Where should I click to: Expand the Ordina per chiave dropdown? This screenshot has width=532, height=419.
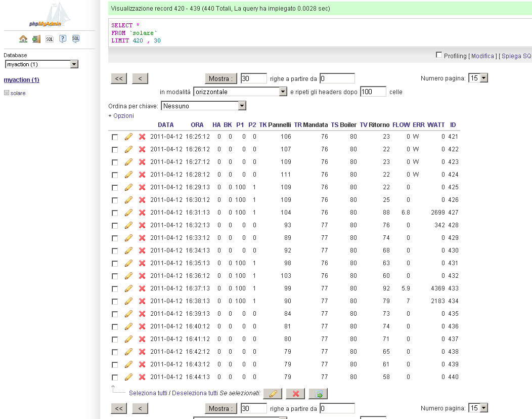click(203, 106)
